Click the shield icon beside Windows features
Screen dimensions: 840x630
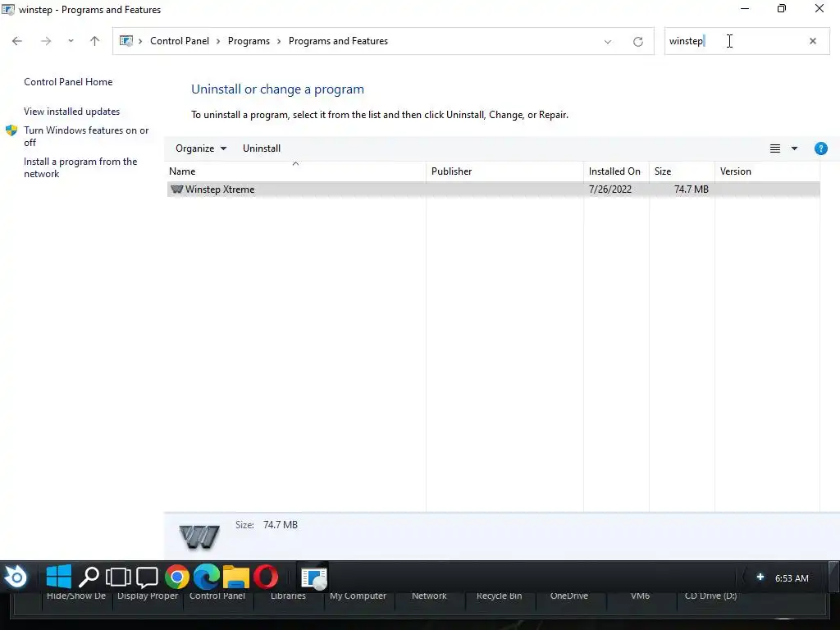(11, 130)
